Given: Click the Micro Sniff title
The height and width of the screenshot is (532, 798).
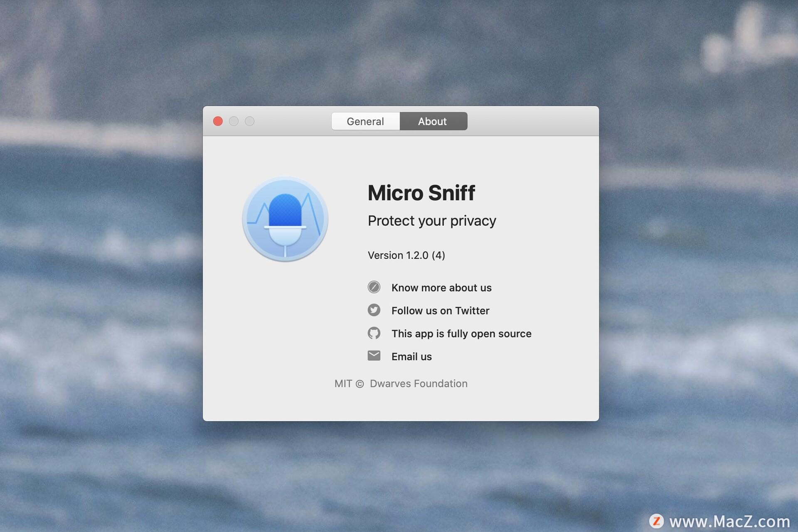Looking at the screenshot, I should pyautogui.click(x=421, y=193).
